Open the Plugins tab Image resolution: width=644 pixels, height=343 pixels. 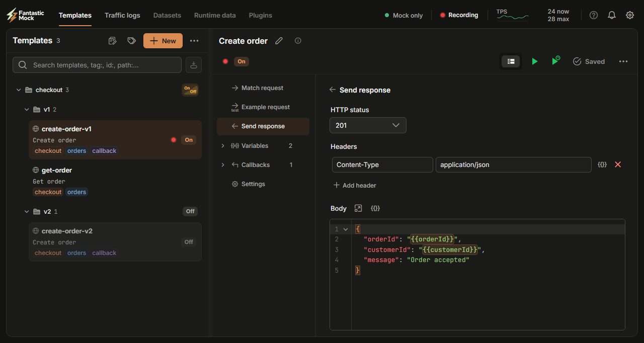[261, 15]
